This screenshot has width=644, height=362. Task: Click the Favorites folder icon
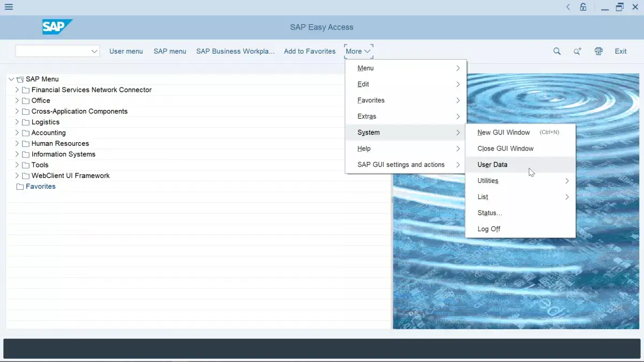tap(20, 187)
